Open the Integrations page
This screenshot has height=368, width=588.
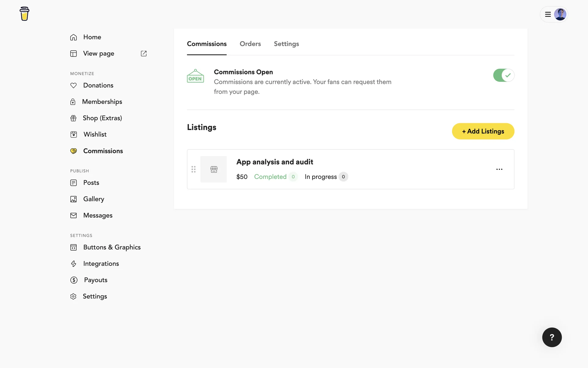pos(101,264)
